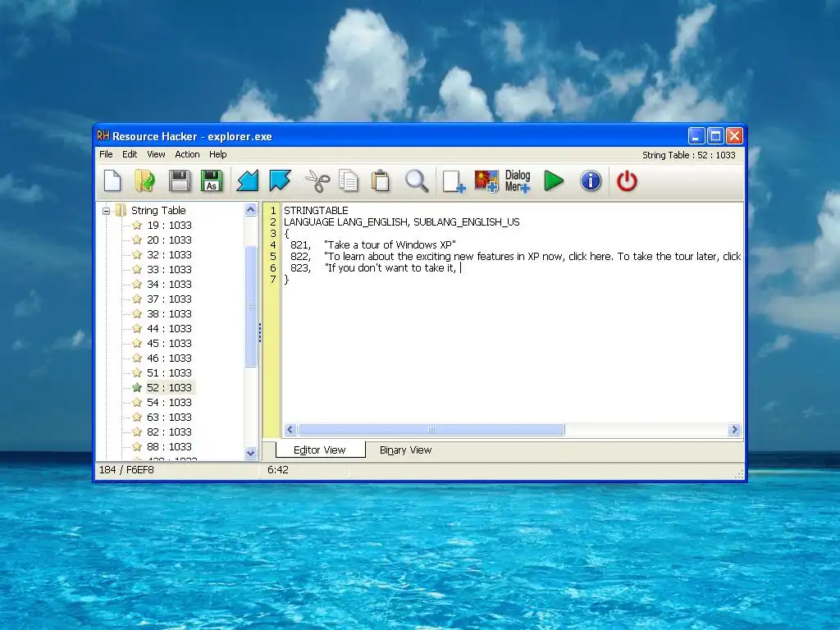Close the Resource Hacker window
840x630 pixels.
(734, 136)
